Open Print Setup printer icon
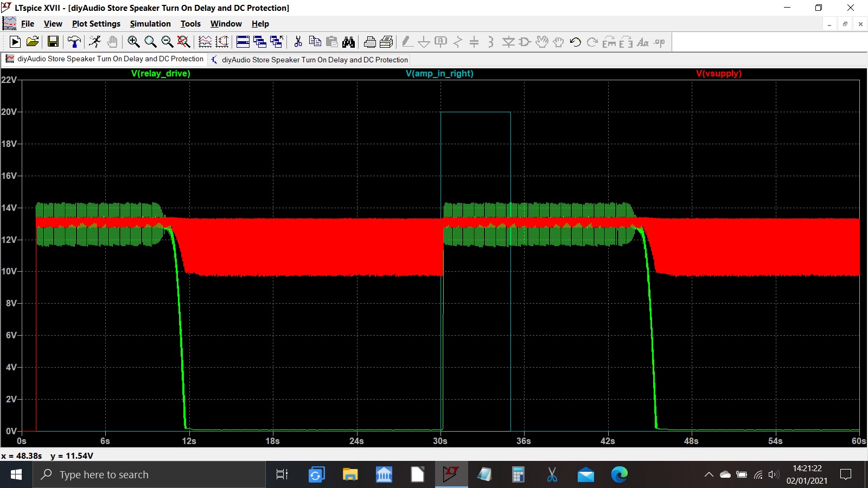The height and width of the screenshot is (488, 868). (370, 42)
